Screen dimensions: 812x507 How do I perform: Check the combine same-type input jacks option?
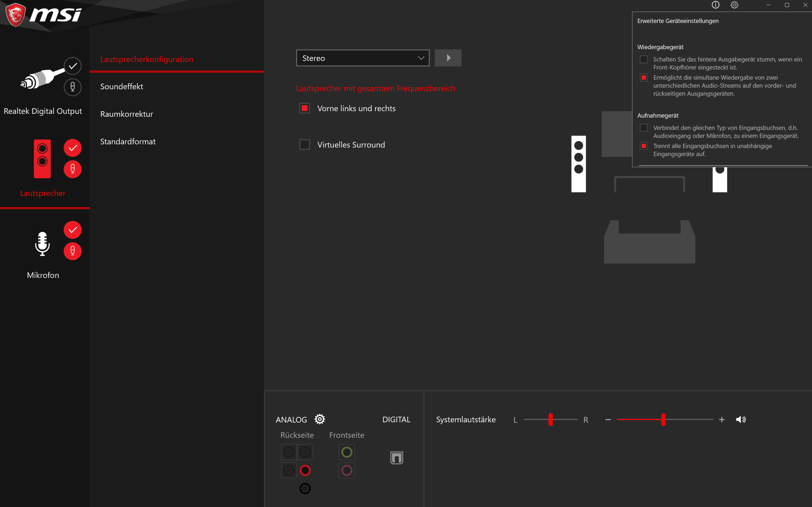point(644,128)
